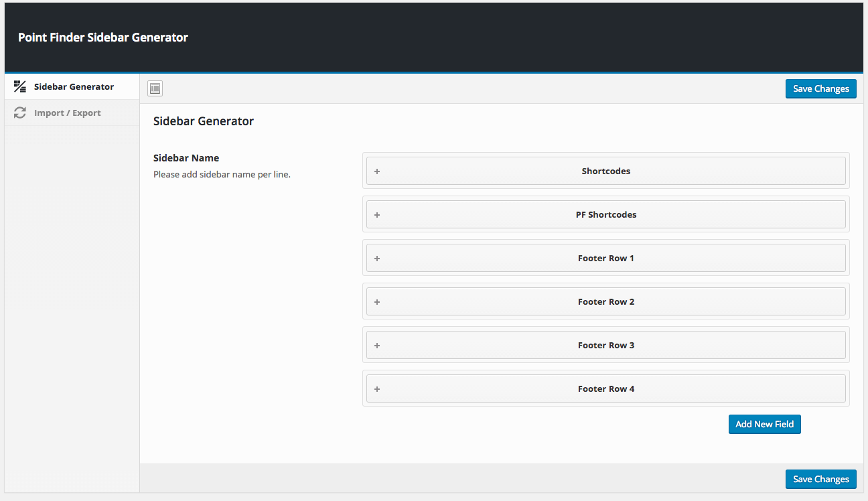Open Footer Row 4 section by title
Viewport: 868px width, 501px height.
tap(605, 389)
